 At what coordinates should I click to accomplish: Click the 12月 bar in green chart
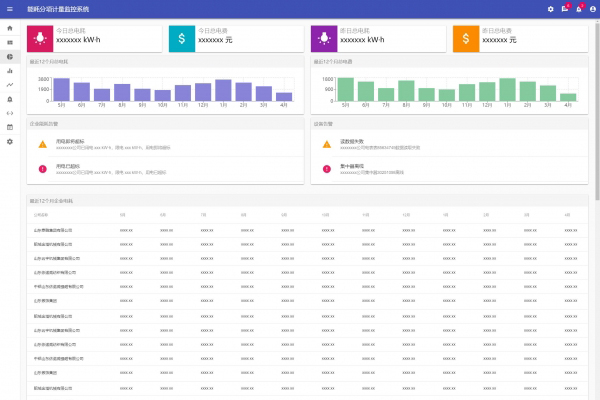point(487,91)
